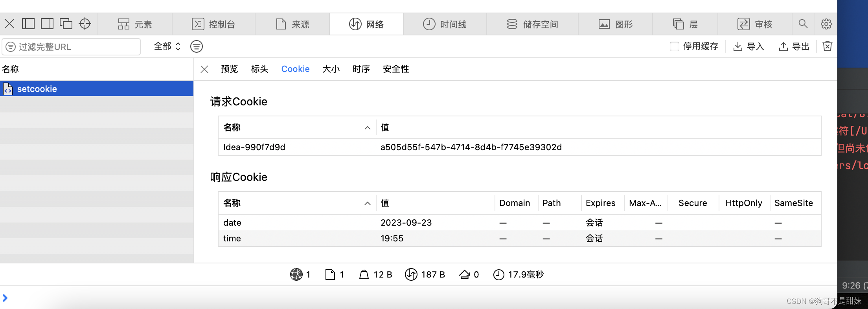Click the 导出 export button

(794, 46)
